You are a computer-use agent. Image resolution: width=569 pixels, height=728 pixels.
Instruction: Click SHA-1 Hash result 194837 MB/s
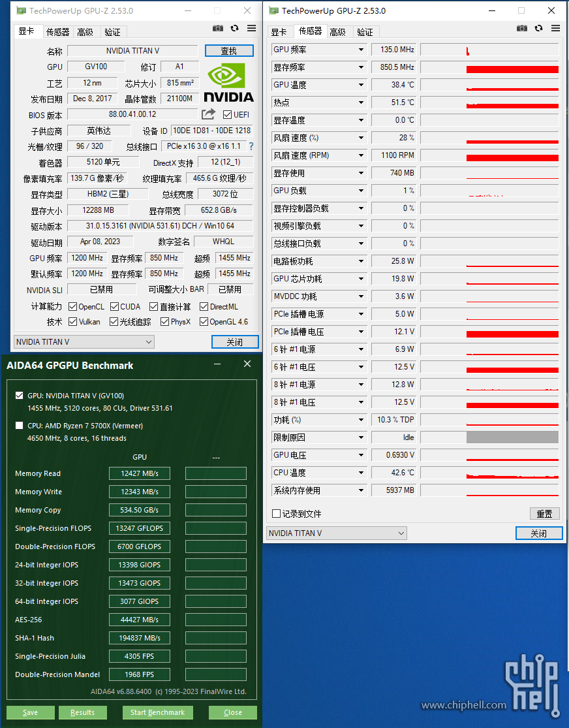[x=140, y=638]
